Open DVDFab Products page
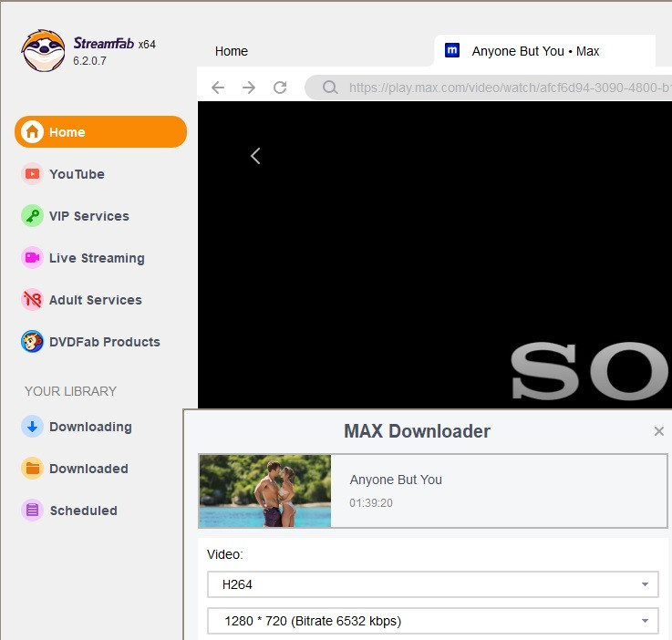 coord(104,342)
